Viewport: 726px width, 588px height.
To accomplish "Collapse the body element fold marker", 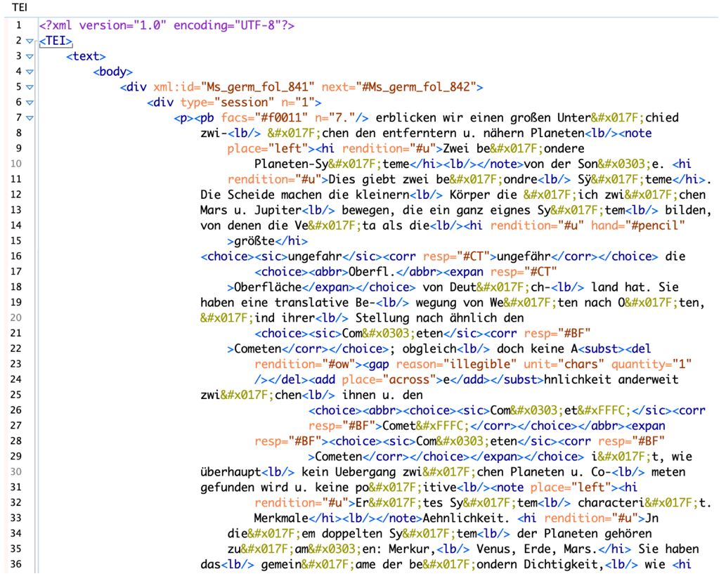I will click(30, 71).
